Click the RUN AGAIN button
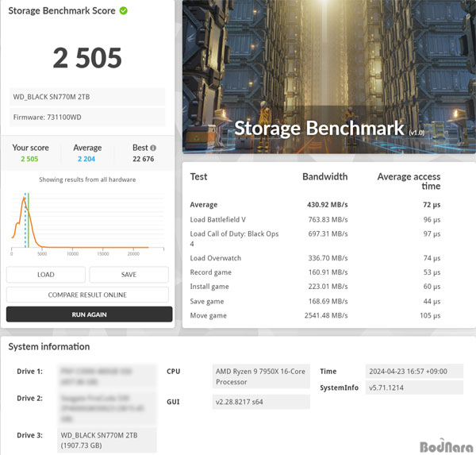476x455 pixels. point(89,314)
